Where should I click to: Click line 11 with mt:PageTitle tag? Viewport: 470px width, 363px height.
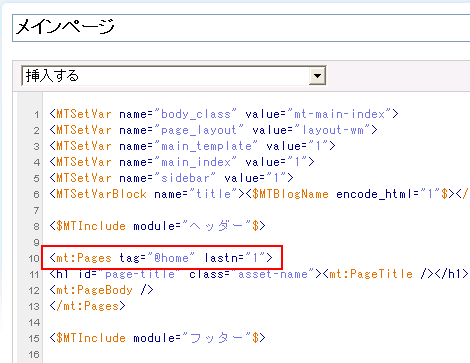coord(259,274)
